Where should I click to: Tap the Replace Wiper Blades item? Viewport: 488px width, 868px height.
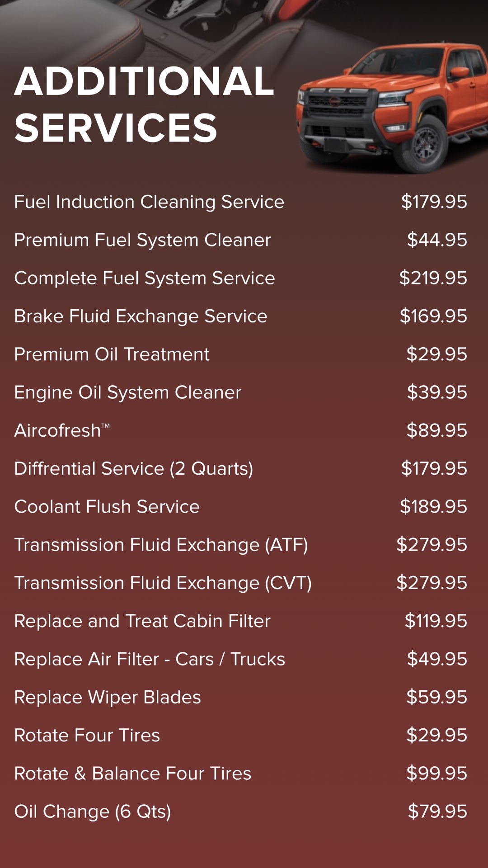pyautogui.click(x=108, y=697)
